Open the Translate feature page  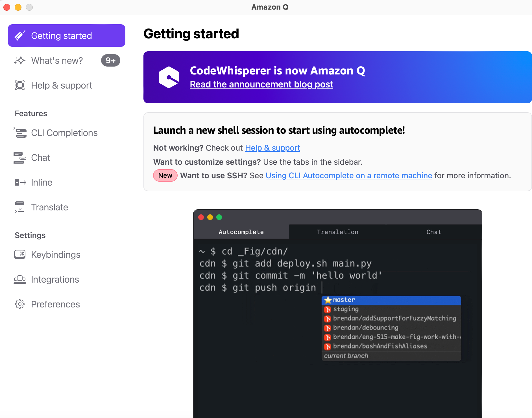(x=67, y=207)
